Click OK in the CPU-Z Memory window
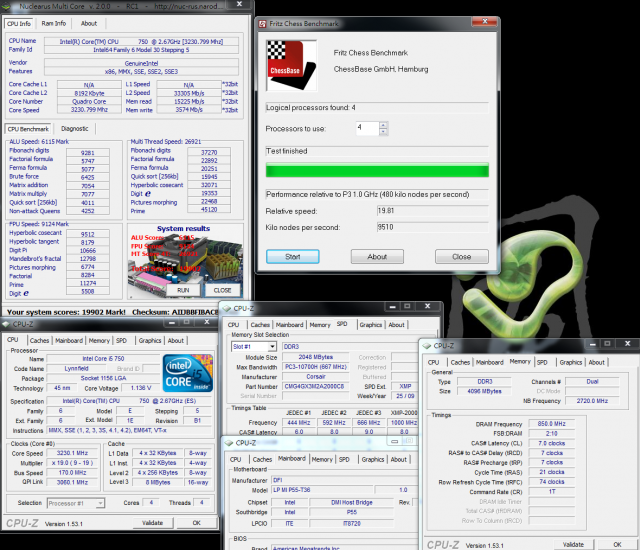640x550 pixels. pos(617,544)
